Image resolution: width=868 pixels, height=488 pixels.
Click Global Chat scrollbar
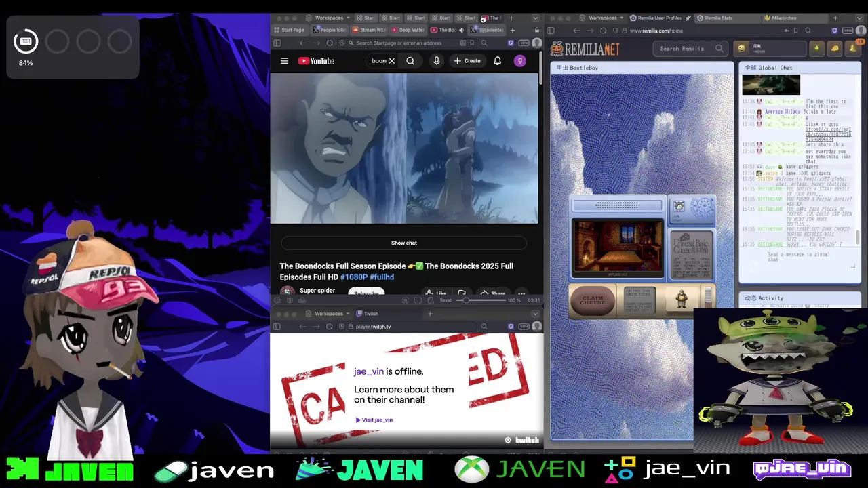coord(857,237)
